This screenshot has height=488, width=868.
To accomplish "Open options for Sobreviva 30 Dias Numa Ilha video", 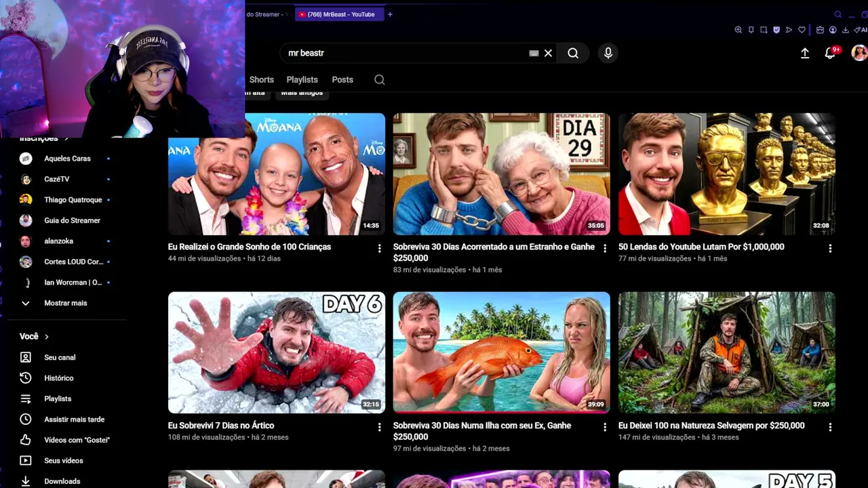I will coord(605,427).
